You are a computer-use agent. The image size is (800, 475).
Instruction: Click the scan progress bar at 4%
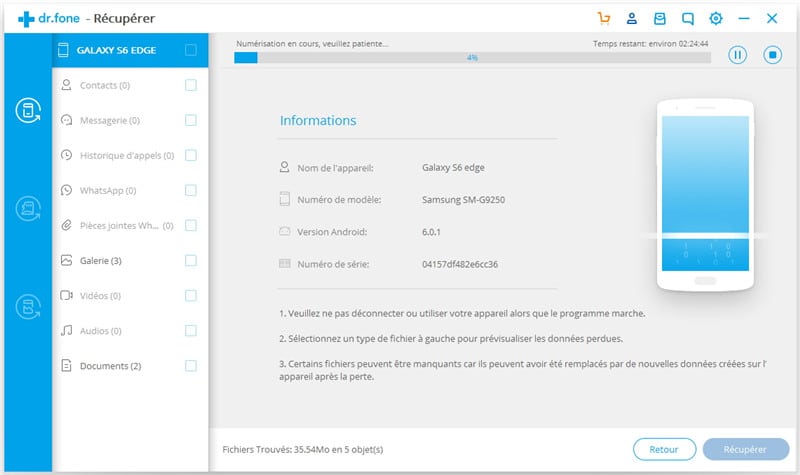click(472, 58)
